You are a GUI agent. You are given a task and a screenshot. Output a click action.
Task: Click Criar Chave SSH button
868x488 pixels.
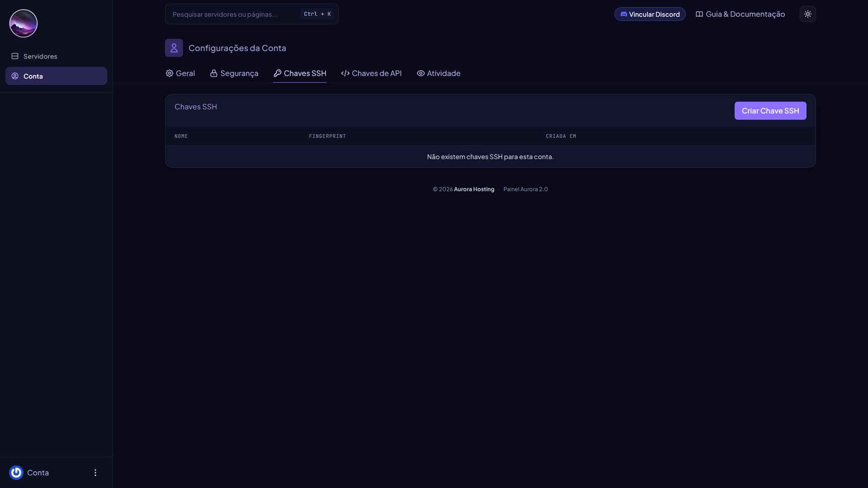click(x=770, y=111)
